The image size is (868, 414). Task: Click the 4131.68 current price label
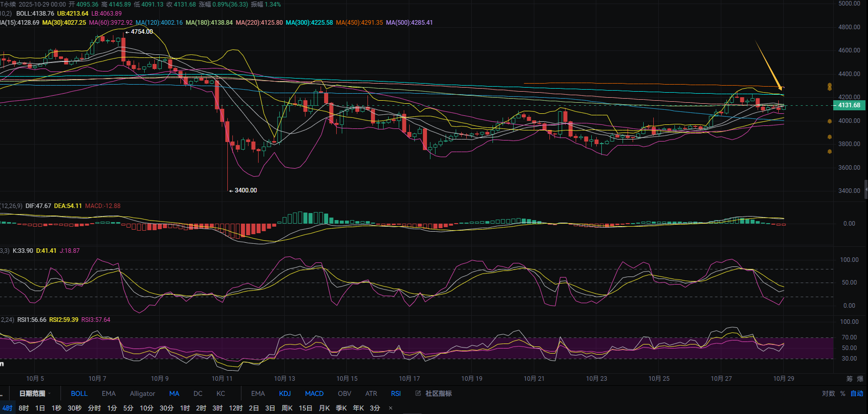(x=849, y=105)
